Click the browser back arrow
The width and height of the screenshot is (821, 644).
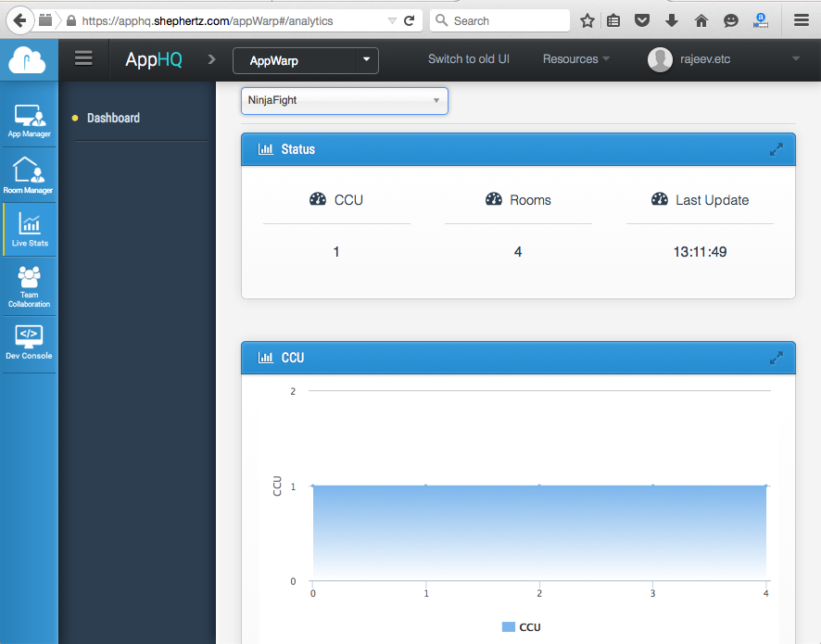18,20
